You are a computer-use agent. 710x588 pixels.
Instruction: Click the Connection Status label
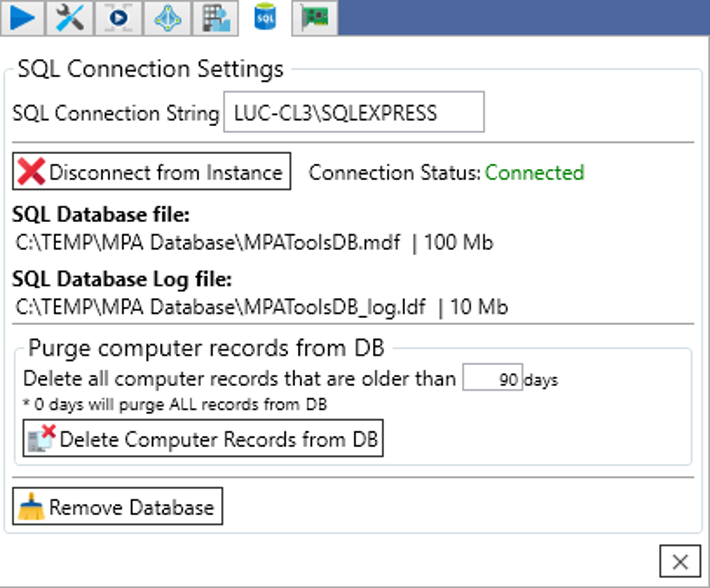point(395,173)
